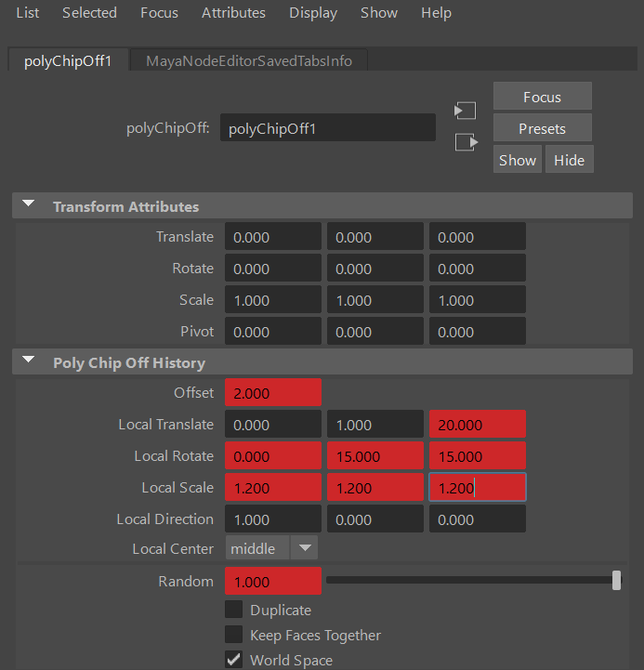The image size is (644, 670).
Task: Click the Local Center label
Action: (173, 548)
